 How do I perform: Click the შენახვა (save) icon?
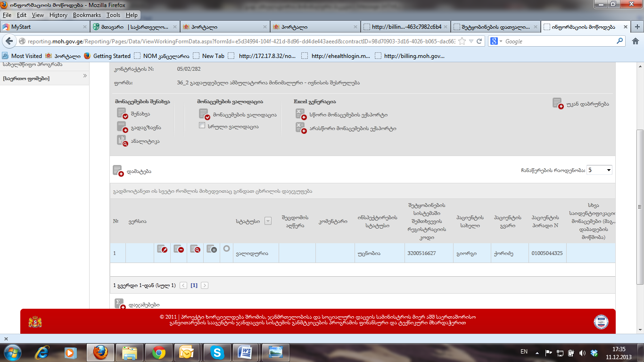123,114
